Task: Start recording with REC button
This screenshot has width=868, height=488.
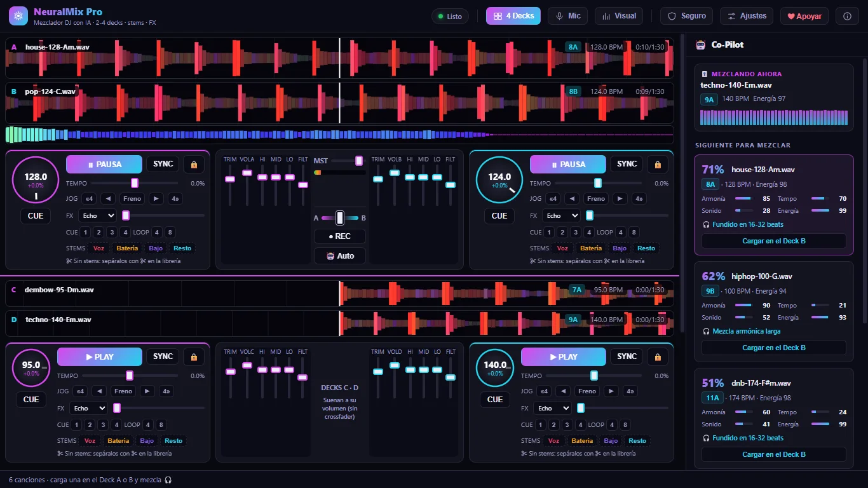Action: pyautogui.click(x=340, y=236)
